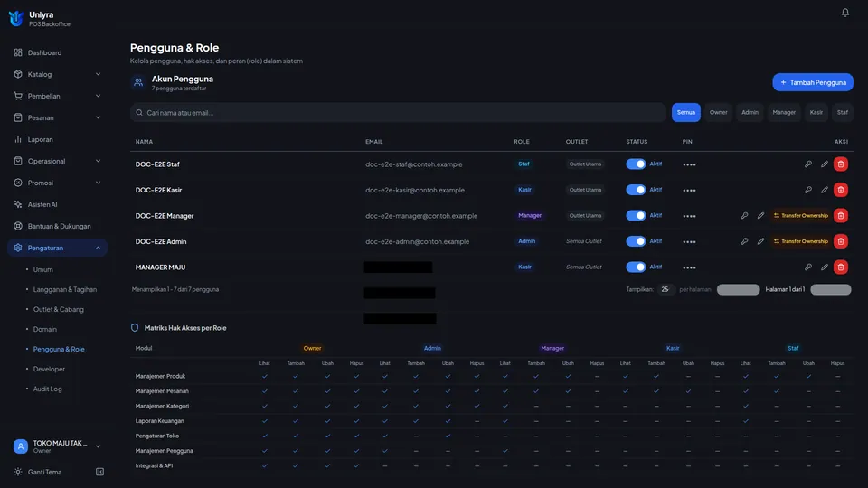Reset password key icon for DOC-E2E Admin

(x=744, y=241)
